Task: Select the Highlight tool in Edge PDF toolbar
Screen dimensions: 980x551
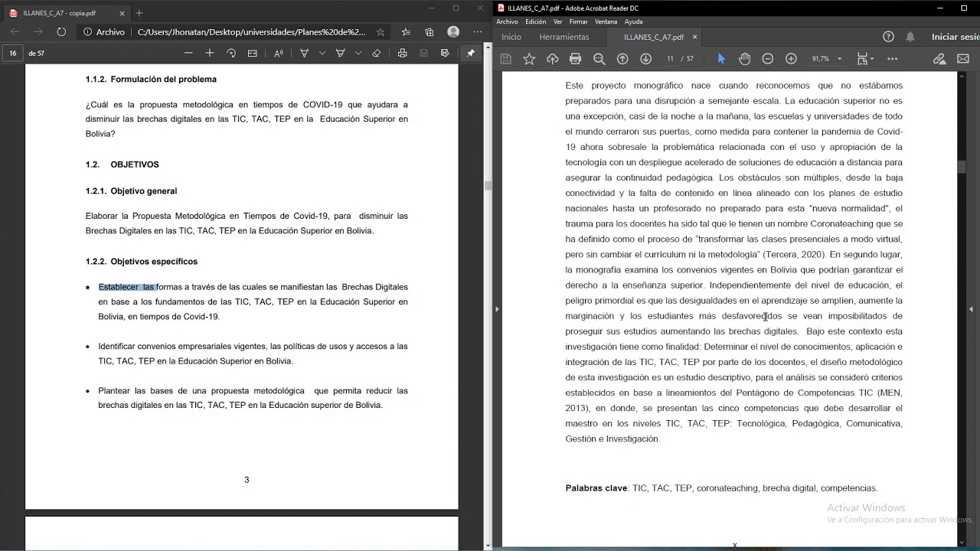Action: (x=340, y=54)
